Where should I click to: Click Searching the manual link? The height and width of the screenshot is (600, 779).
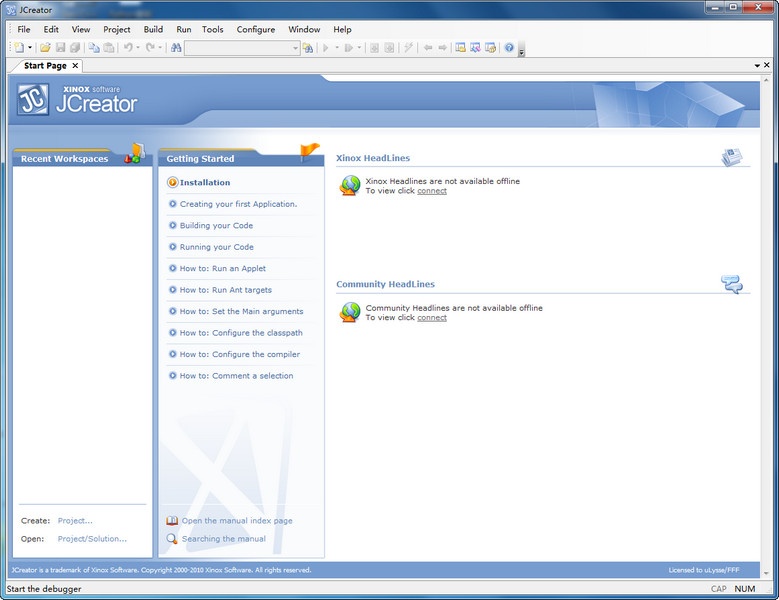(x=224, y=538)
